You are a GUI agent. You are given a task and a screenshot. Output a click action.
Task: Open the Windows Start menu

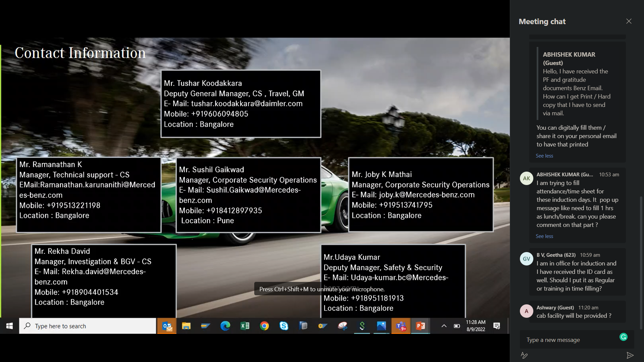coord(9,326)
